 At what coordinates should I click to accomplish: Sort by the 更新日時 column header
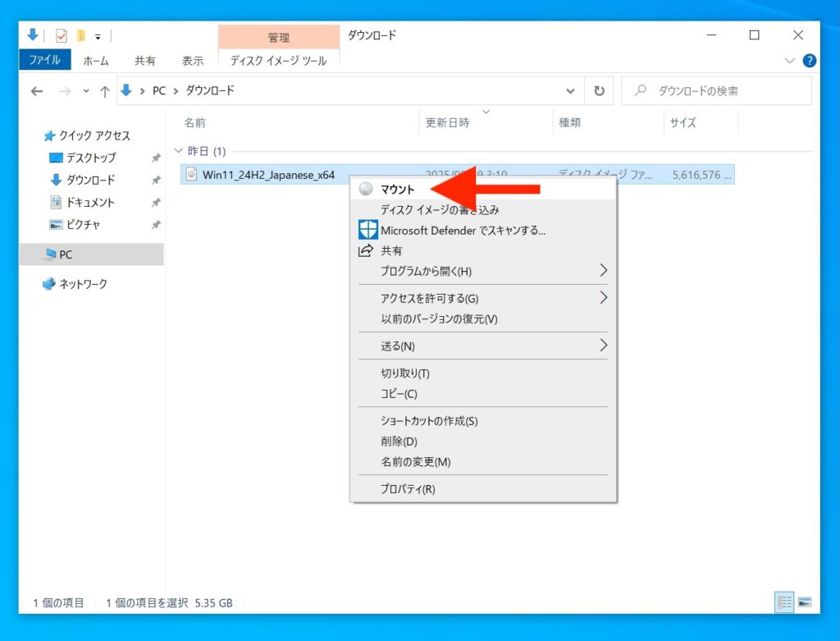(x=448, y=122)
